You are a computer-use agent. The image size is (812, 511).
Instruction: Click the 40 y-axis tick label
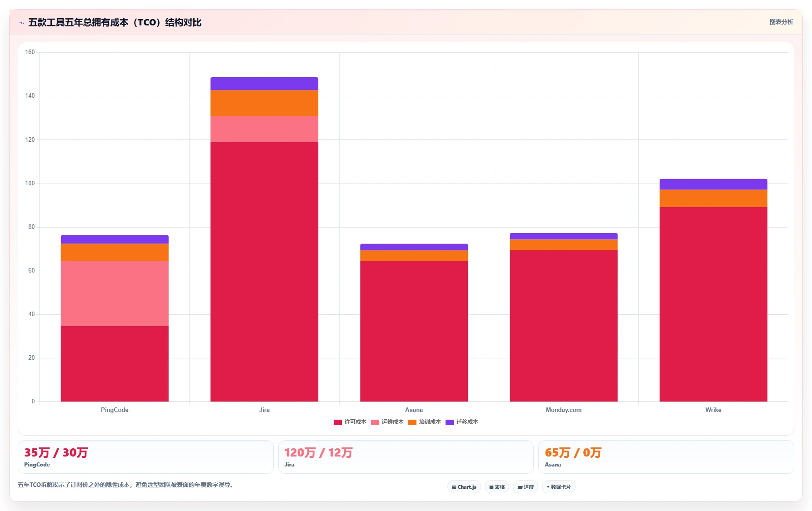31,314
